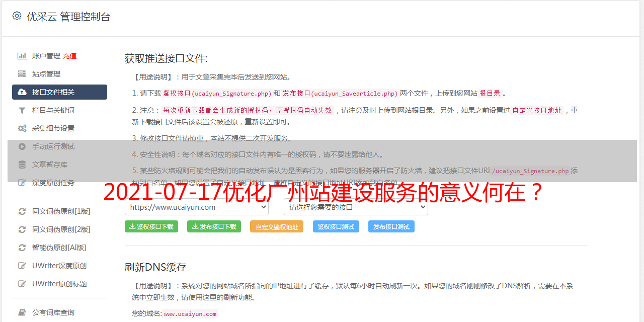
Task: Click the funnel icon for 栏目与关键词
Action: click(x=22, y=110)
